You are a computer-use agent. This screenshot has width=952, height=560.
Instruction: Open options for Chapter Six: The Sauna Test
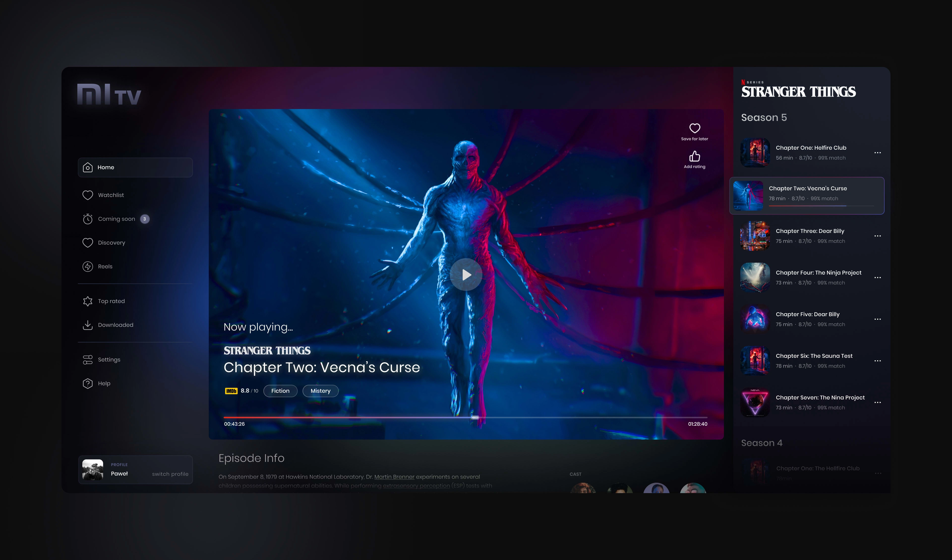[x=878, y=361]
